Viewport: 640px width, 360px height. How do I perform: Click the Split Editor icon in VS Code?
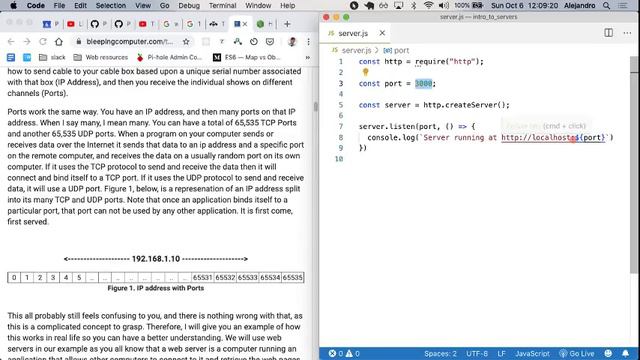[609, 33]
